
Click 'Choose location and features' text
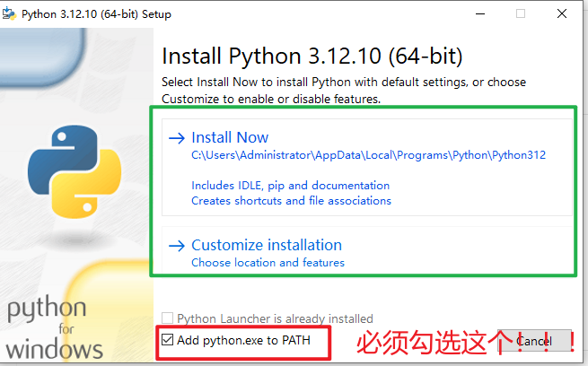(268, 263)
